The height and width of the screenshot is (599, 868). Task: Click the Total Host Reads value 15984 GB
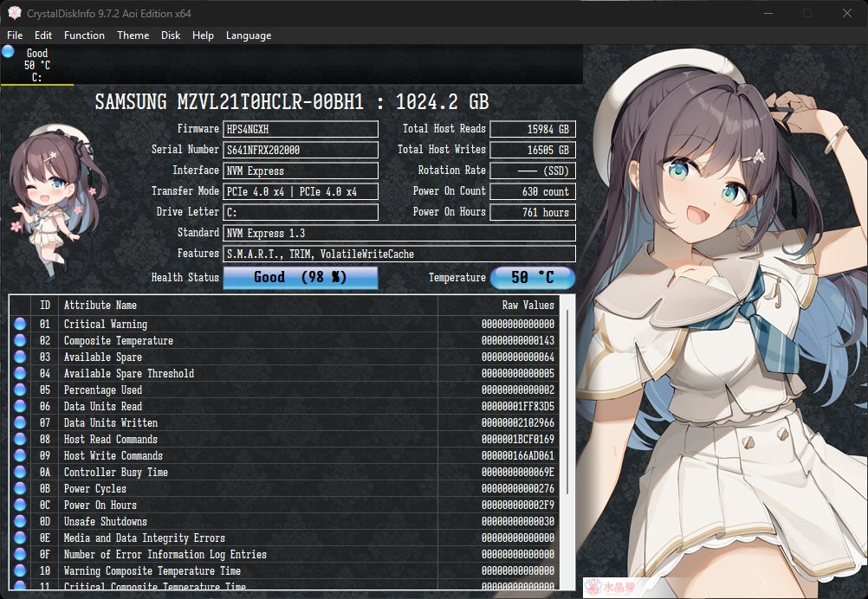[x=533, y=129]
